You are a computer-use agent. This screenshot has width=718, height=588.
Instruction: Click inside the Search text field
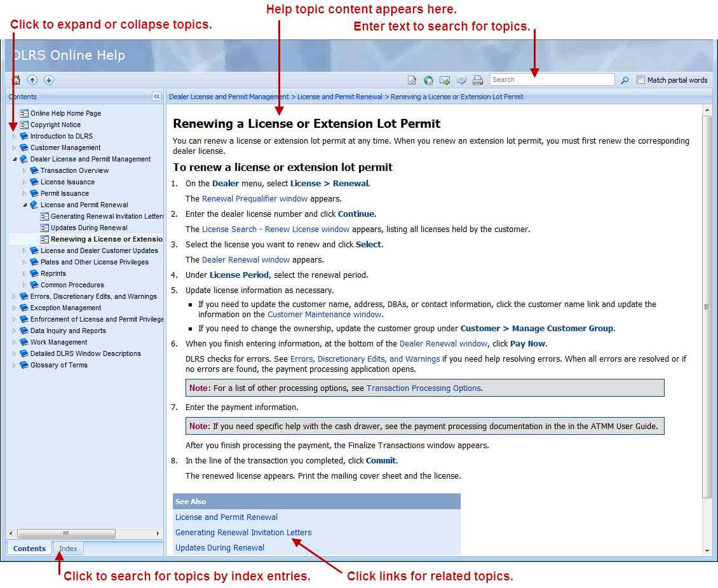[x=552, y=80]
